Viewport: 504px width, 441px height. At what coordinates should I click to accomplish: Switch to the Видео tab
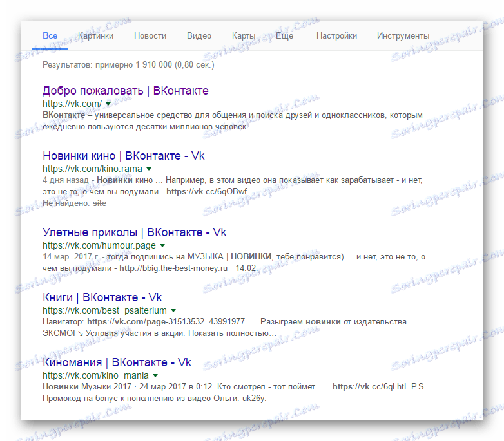199,35
